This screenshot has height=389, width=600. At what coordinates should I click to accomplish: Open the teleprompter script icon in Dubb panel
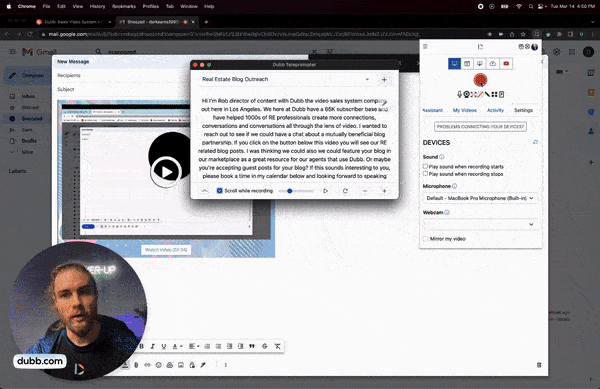coord(501,94)
